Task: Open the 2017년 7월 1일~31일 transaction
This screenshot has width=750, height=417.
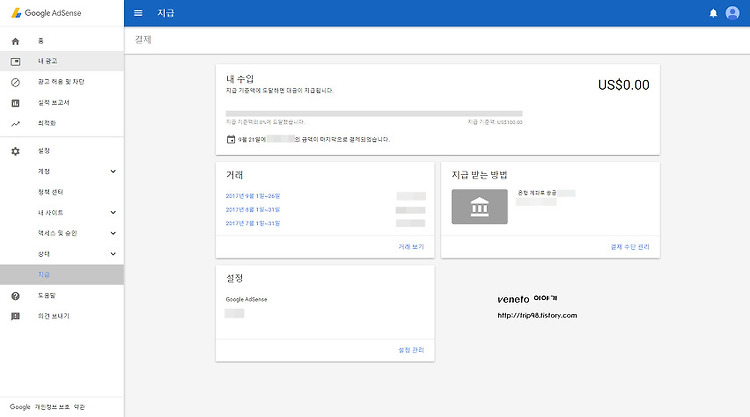Action: [253, 223]
